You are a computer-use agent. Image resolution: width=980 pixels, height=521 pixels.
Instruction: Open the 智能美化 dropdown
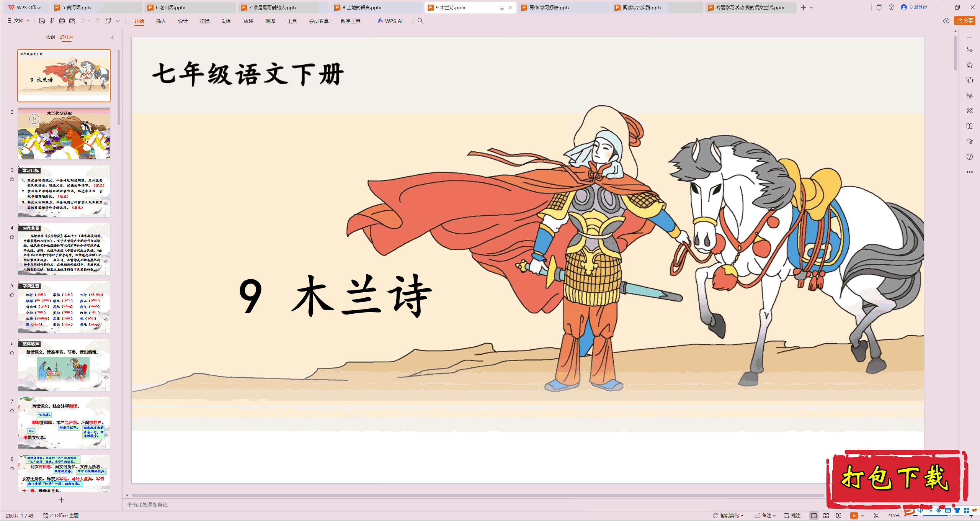[729, 516]
